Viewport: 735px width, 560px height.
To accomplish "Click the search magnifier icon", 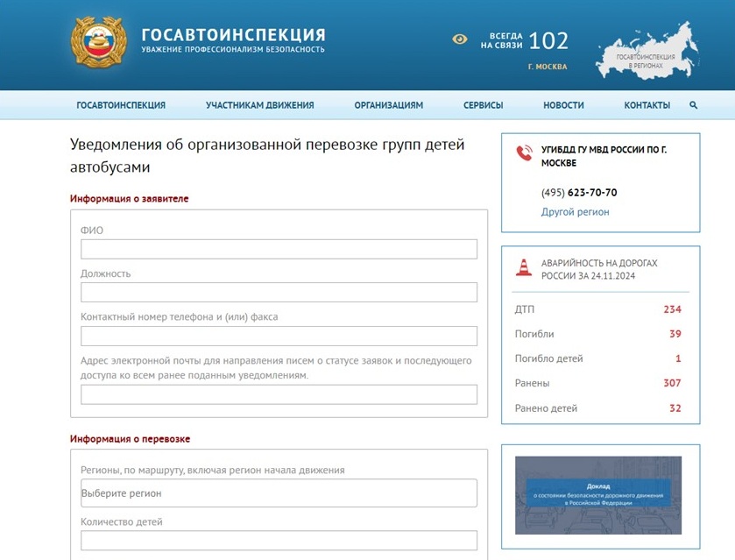I will click(693, 105).
